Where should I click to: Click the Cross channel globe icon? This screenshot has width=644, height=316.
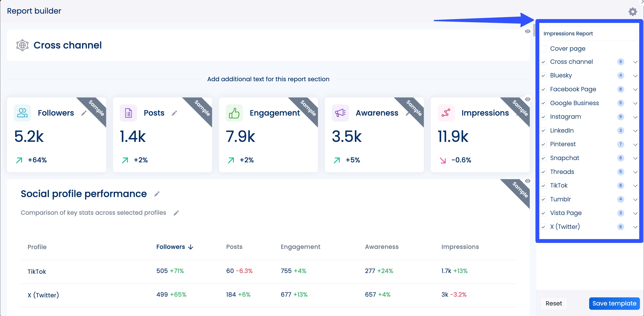tap(22, 45)
